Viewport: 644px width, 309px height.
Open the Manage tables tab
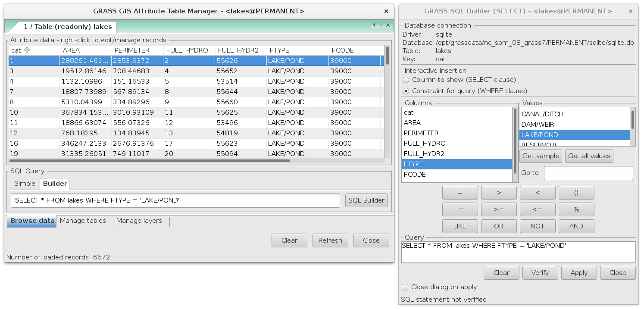83,221
